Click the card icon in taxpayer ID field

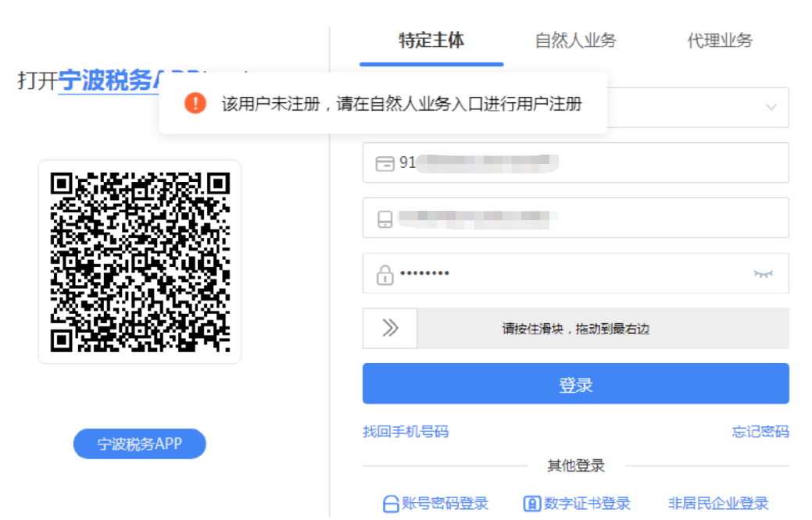coord(385,164)
